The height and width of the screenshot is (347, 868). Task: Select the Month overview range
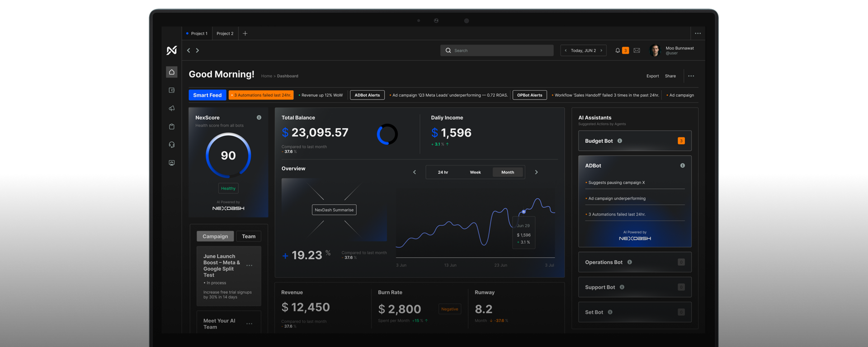click(508, 172)
